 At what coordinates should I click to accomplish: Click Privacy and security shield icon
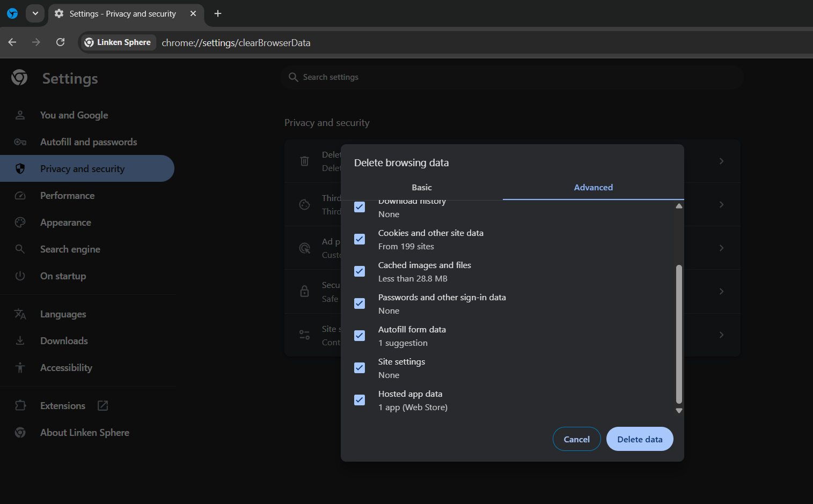tap(20, 169)
